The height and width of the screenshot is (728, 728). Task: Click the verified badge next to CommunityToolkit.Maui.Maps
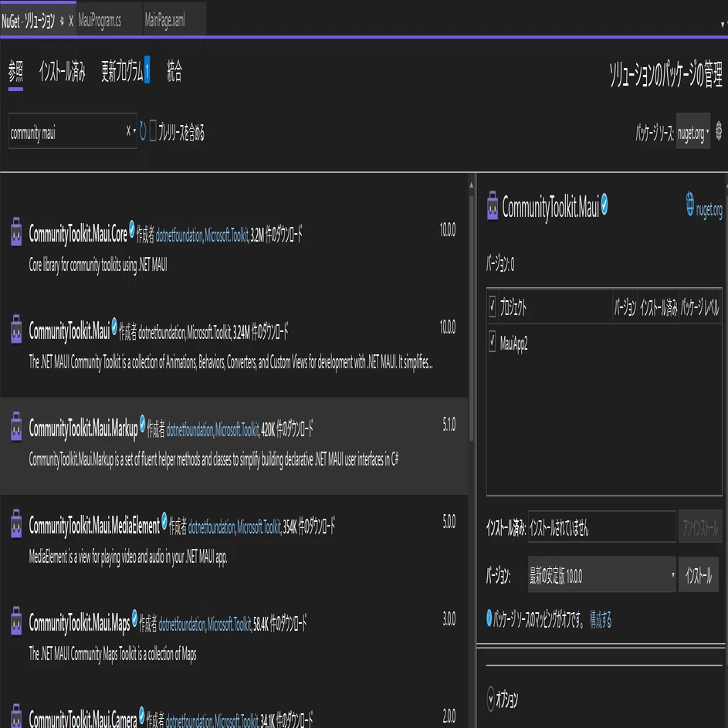pos(134,617)
